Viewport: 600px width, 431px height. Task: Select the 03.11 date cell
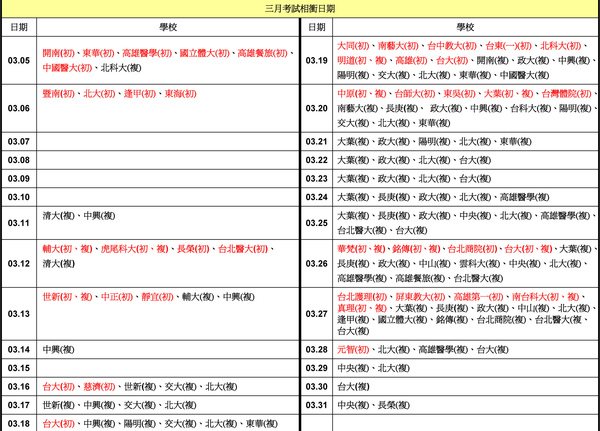19,223
